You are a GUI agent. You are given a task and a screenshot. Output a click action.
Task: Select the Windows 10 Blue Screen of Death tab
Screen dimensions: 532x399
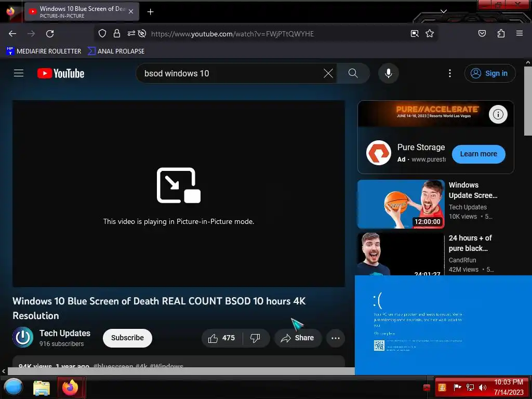(82, 11)
